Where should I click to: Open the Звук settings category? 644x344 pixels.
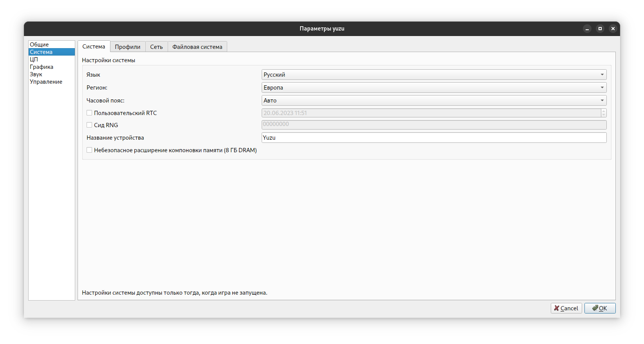(x=51, y=74)
